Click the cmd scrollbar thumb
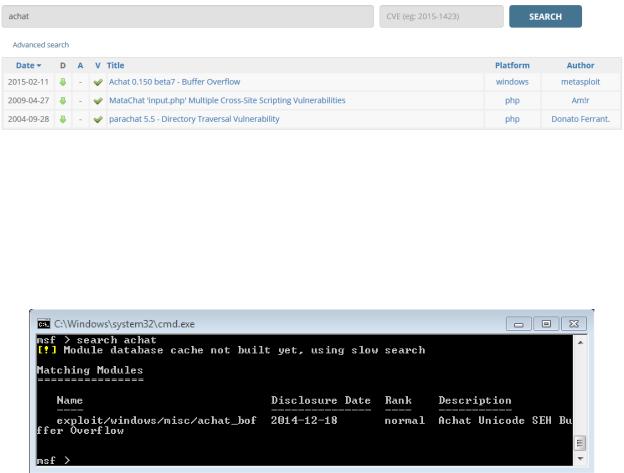Viewport: 624px width, 473px height. (x=580, y=443)
